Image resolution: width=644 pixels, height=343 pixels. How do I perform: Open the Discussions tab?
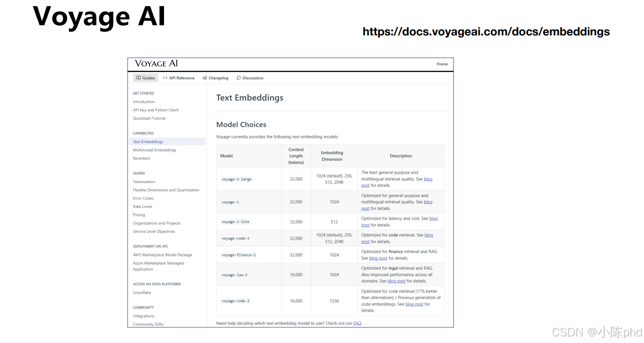pos(250,78)
